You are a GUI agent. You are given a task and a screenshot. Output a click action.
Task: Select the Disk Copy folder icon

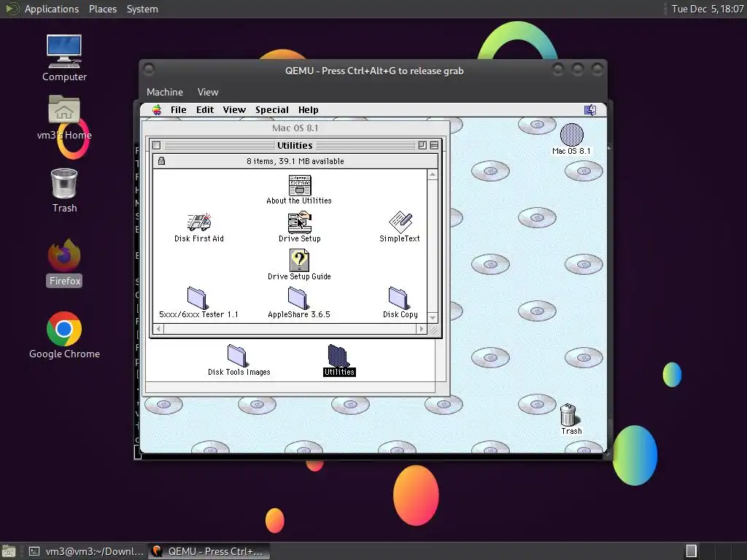coord(398,298)
